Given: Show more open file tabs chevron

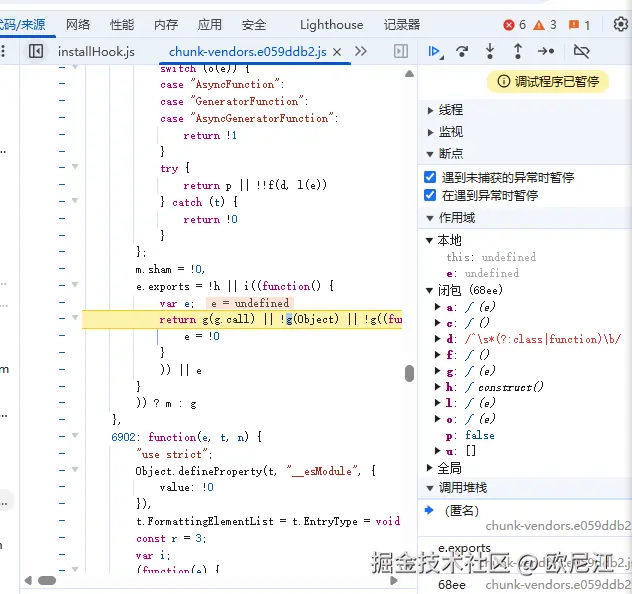Looking at the screenshot, I should tap(361, 51).
